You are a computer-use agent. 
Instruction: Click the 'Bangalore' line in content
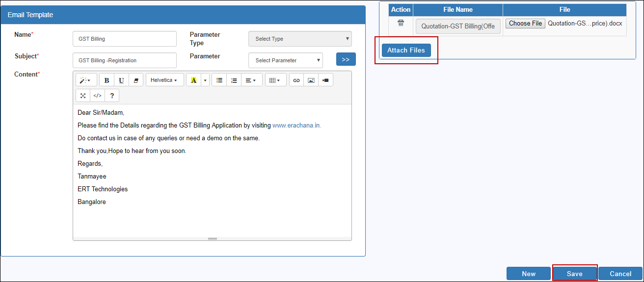point(92,202)
